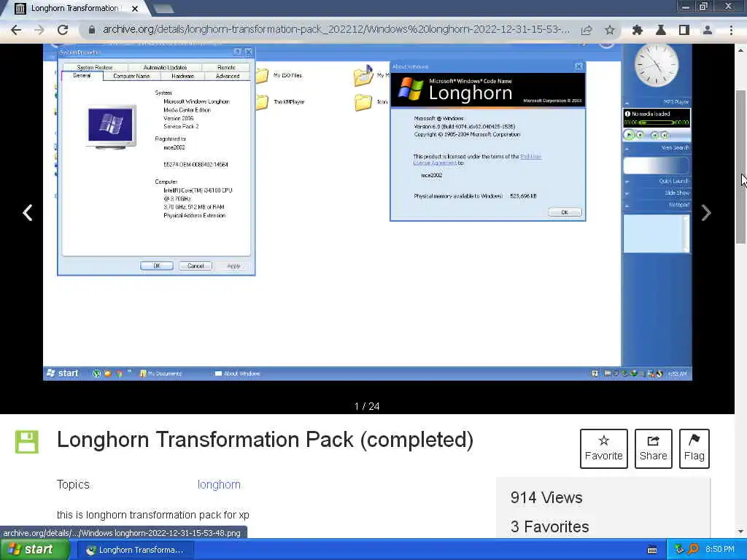Select the Longhorn Transformation browser tab
Screen dimensions: 747x560
74,8
